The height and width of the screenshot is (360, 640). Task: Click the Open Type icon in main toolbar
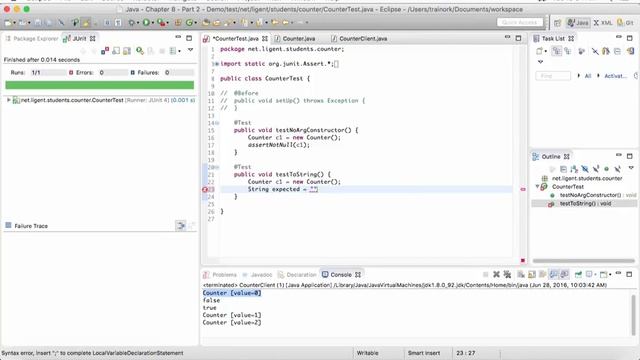coord(206,22)
